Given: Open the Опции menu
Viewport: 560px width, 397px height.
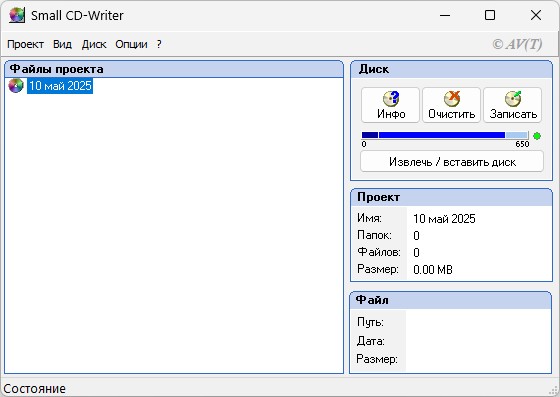Looking at the screenshot, I should 131,44.
